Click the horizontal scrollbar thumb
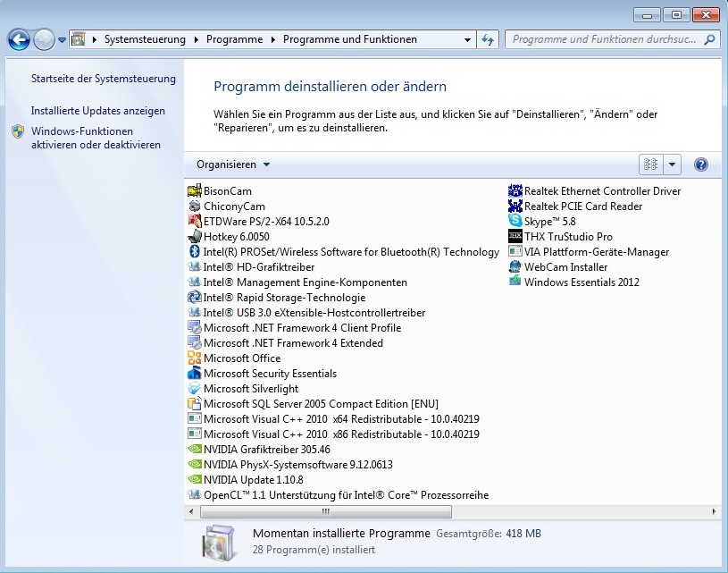Image resolution: width=728 pixels, height=573 pixels. (325, 511)
